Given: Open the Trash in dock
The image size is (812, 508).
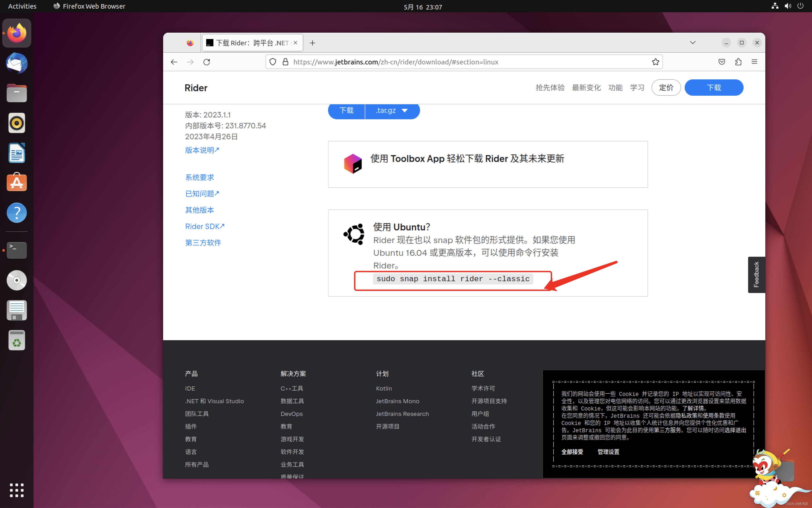Looking at the screenshot, I should [x=17, y=340].
